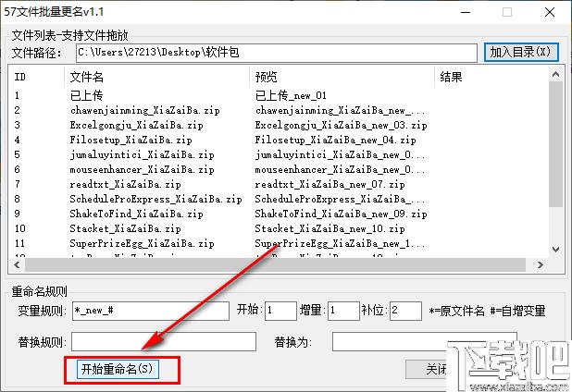Select Excelgongju_XiaZaiBa.zip file name

click(x=136, y=125)
